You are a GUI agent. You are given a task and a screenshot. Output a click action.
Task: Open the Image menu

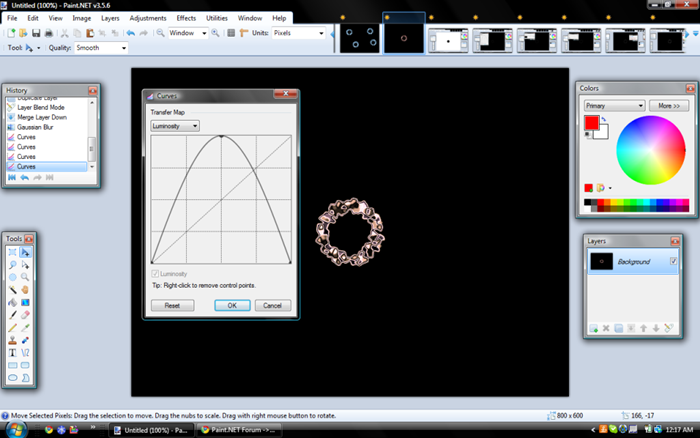click(82, 18)
